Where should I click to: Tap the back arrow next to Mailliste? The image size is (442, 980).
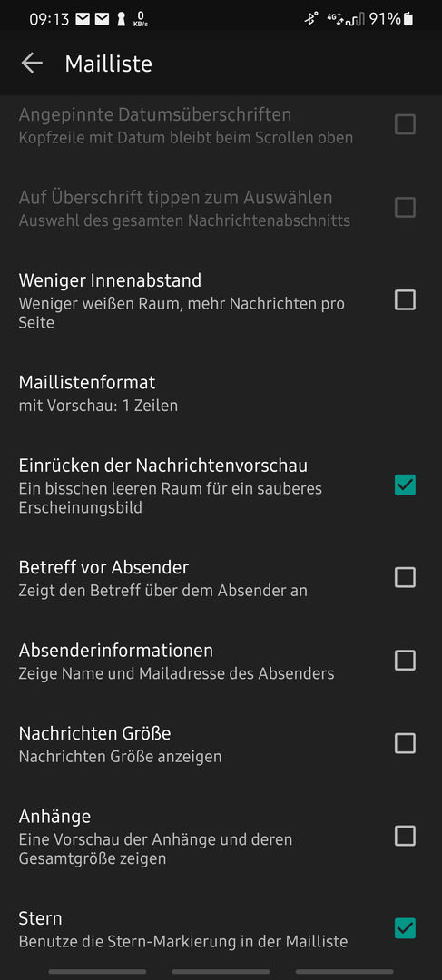click(x=32, y=63)
